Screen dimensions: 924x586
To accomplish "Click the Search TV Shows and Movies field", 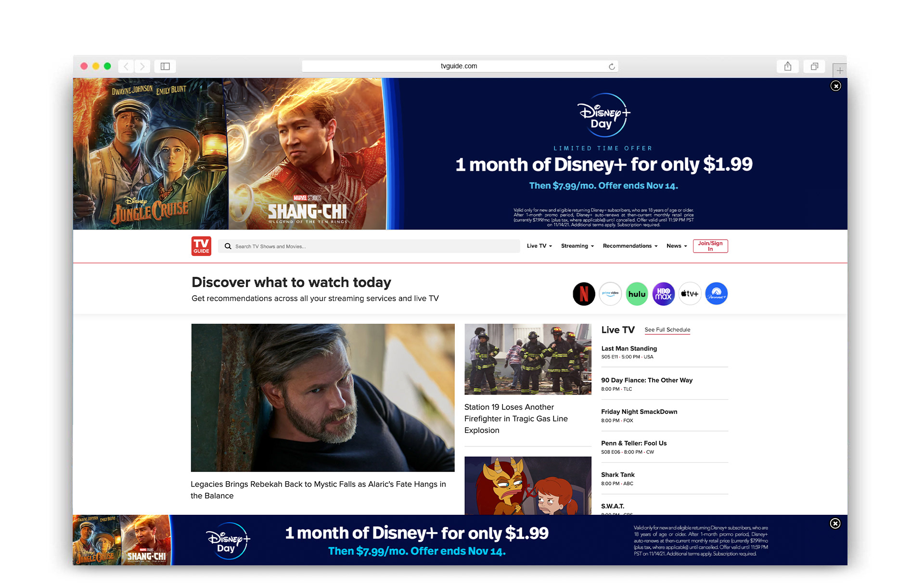I will [x=369, y=246].
